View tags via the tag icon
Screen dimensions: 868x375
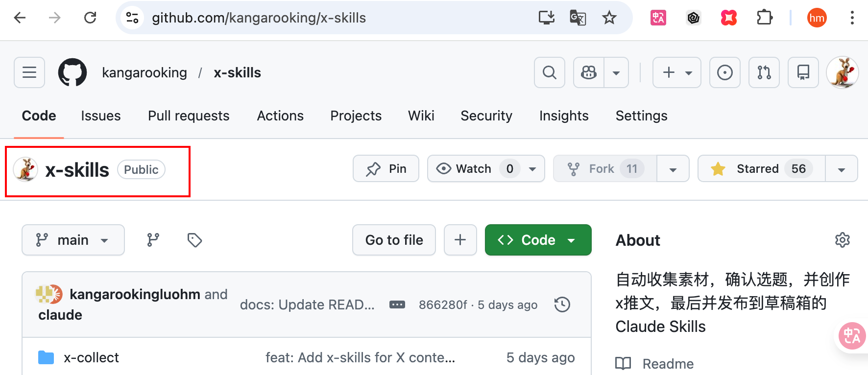(194, 240)
